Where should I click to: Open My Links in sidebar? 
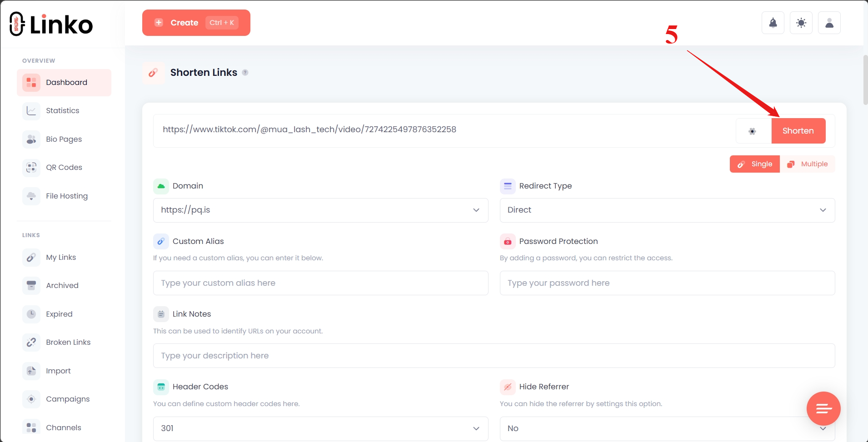point(61,258)
